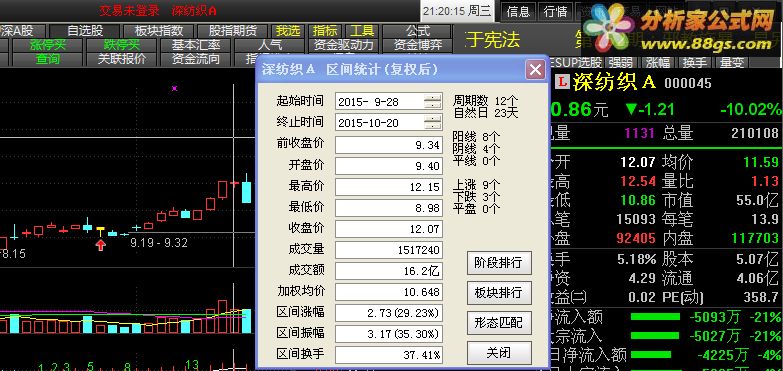
Task: Click the 最高价 value 12.15
Action: pos(389,187)
